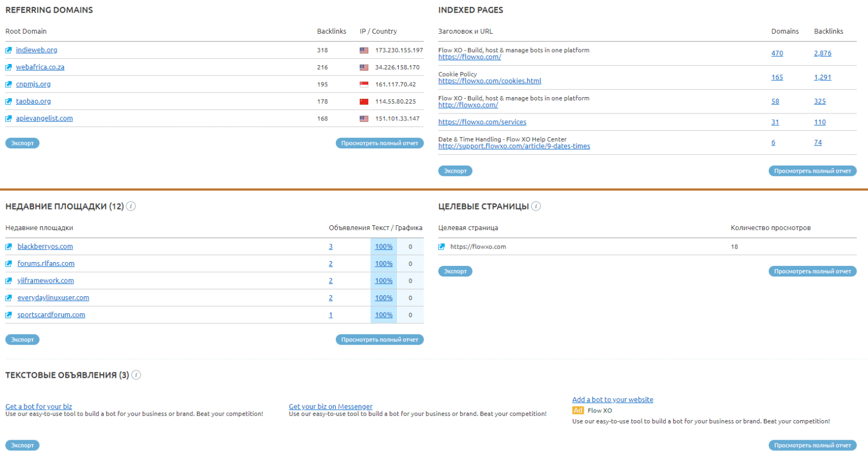
Task: Export the Недавние площадки table
Action: (22, 340)
